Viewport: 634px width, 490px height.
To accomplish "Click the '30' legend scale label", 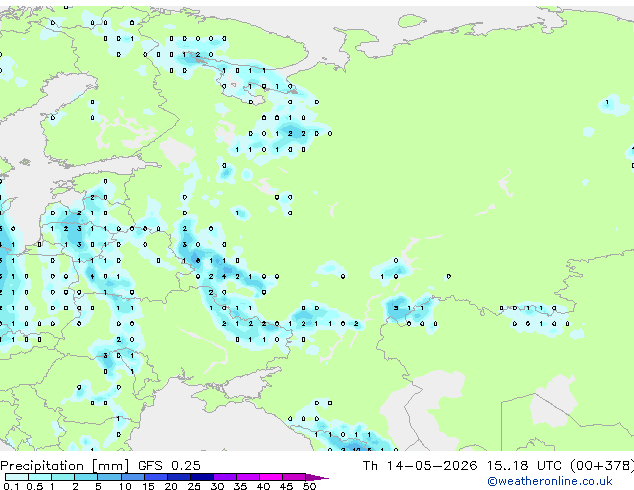I will (x=217, y=486).
